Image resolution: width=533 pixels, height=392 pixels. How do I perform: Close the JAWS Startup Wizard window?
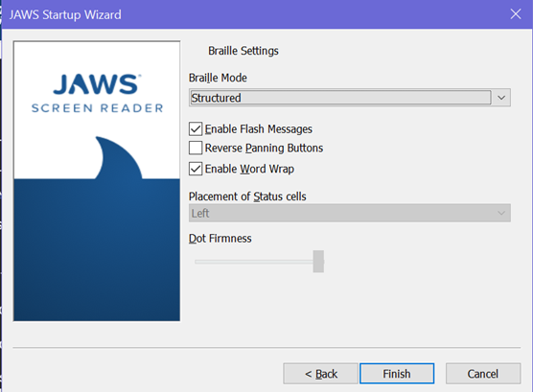tap(516, 14)
